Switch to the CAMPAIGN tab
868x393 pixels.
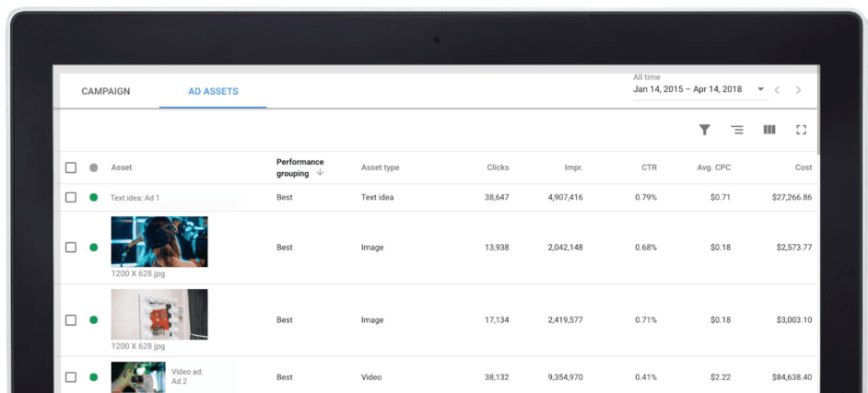(x=106, y=91)
